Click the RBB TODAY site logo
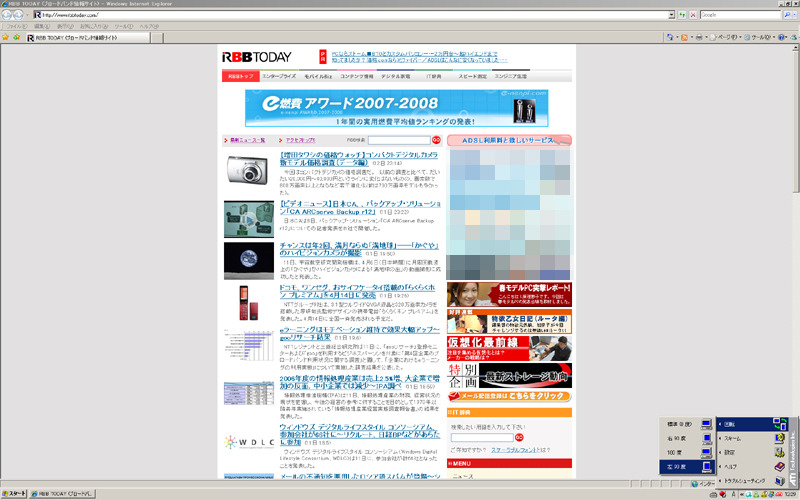Screen dimensions: 800x500 [254, 58]
